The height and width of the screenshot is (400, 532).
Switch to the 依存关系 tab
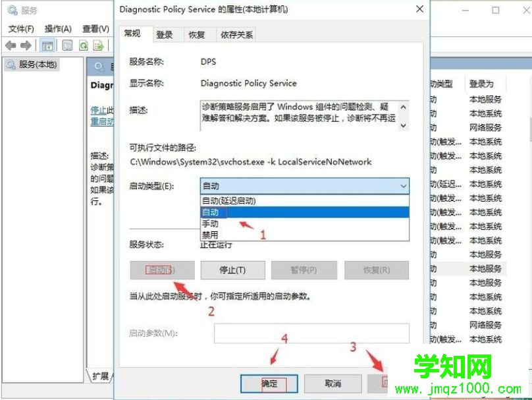pyautogui.click(x=237, y=34)
